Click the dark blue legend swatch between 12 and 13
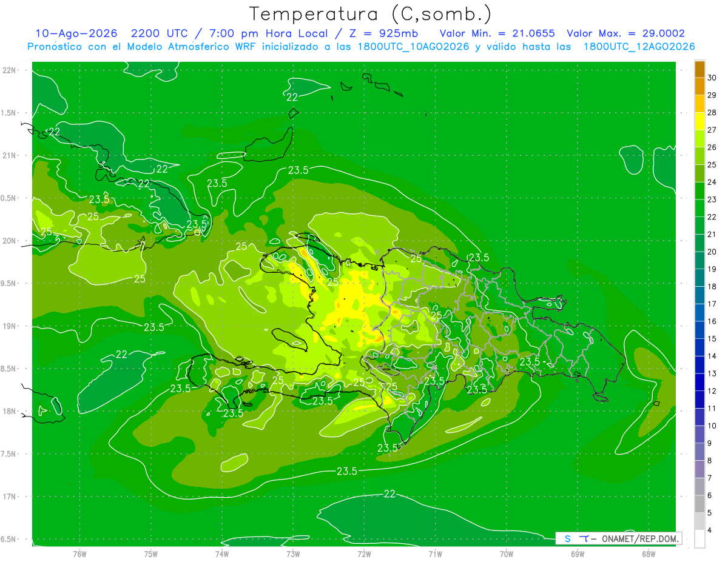Image resolution: width=728 pixels, height=562 pixels. coord(699,382)
